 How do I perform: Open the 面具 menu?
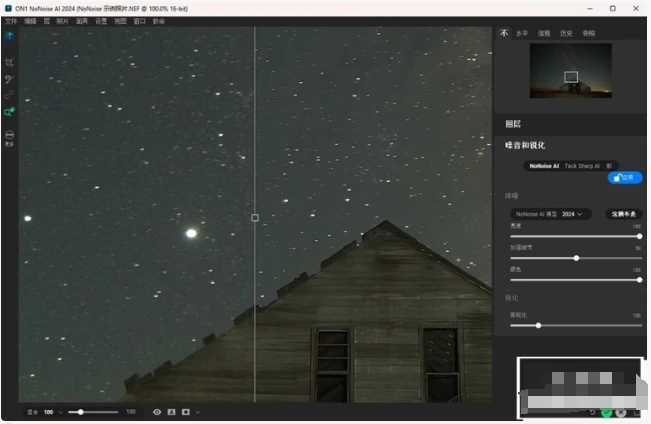[82, 21]
